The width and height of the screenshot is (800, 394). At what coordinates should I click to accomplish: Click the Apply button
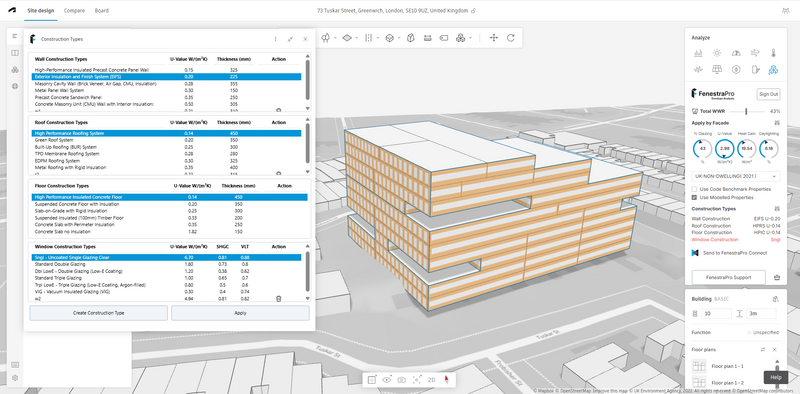click(x=240, y=313)
